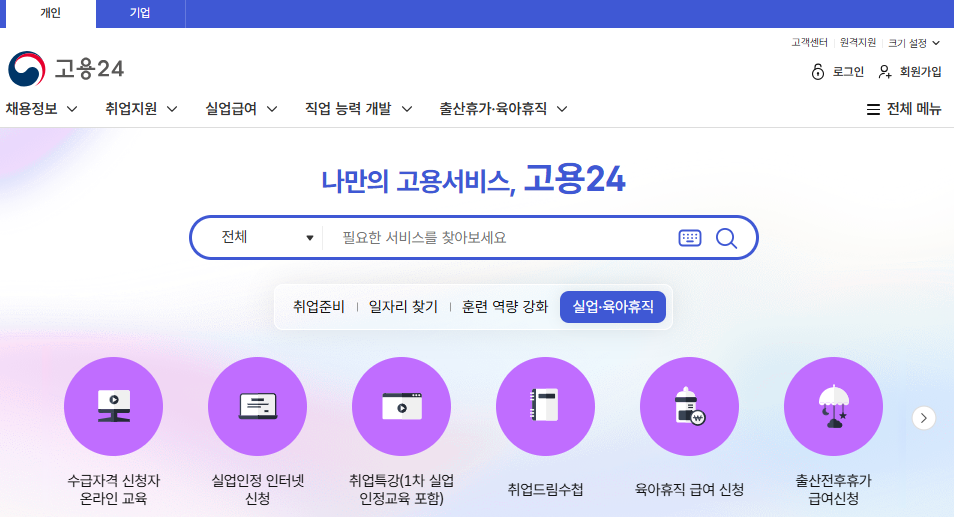Switch to the 개인 tab

click(x=50, y=13)
